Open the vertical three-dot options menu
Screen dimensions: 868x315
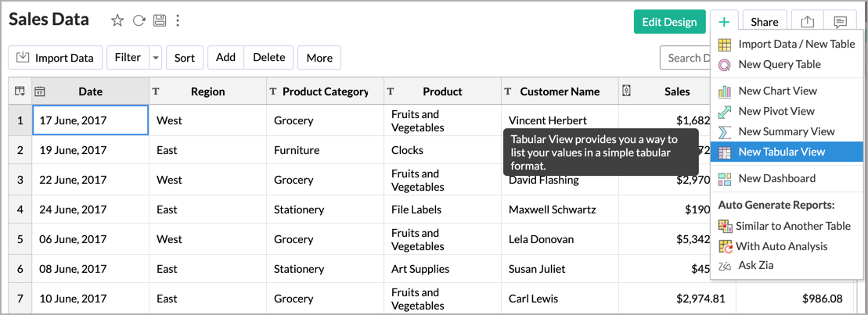(178, 21)
